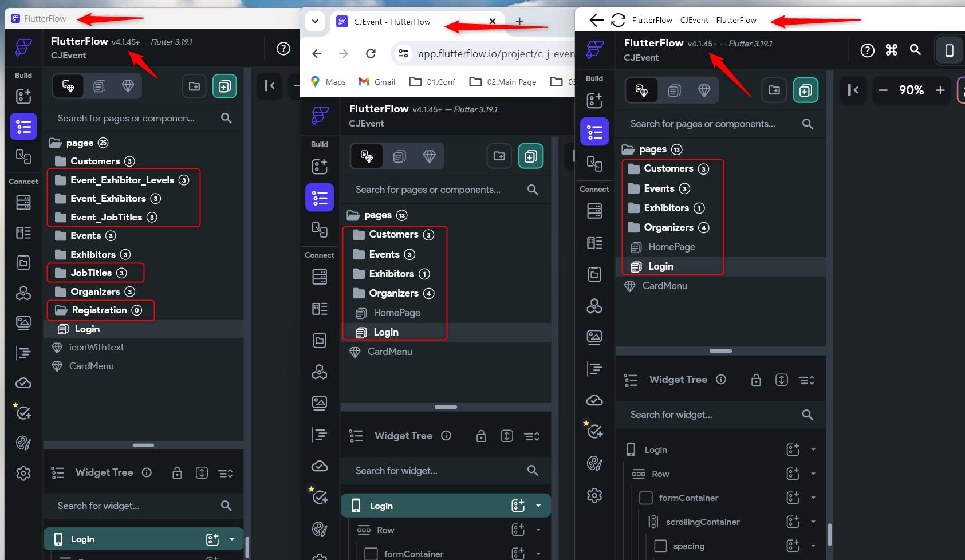Open Firestore icon in left window sidebar
The width and height of the screenshot is (965, 560).
click(x=23, y=203)
